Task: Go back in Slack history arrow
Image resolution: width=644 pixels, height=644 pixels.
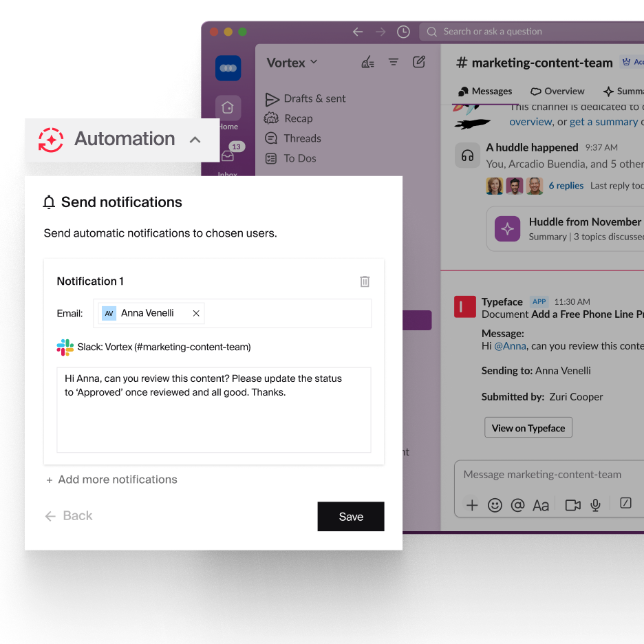Action: (358, 32)
